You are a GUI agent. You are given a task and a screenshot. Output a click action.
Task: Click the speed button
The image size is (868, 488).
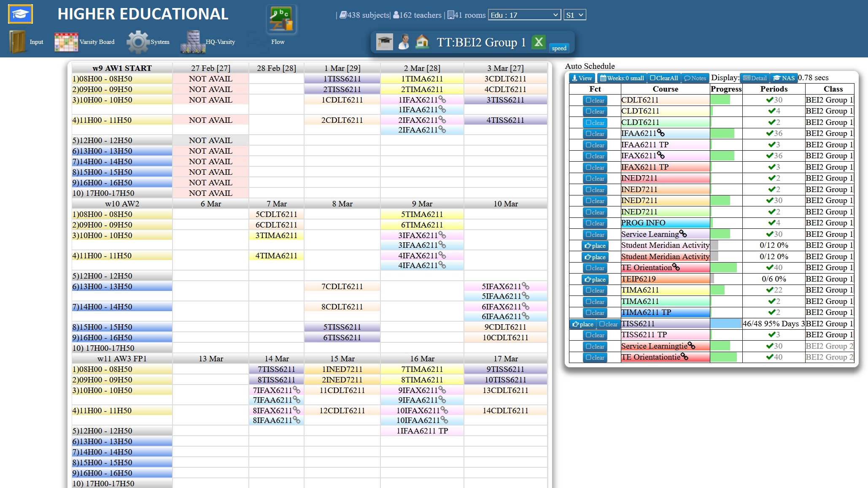click(559, 48)
